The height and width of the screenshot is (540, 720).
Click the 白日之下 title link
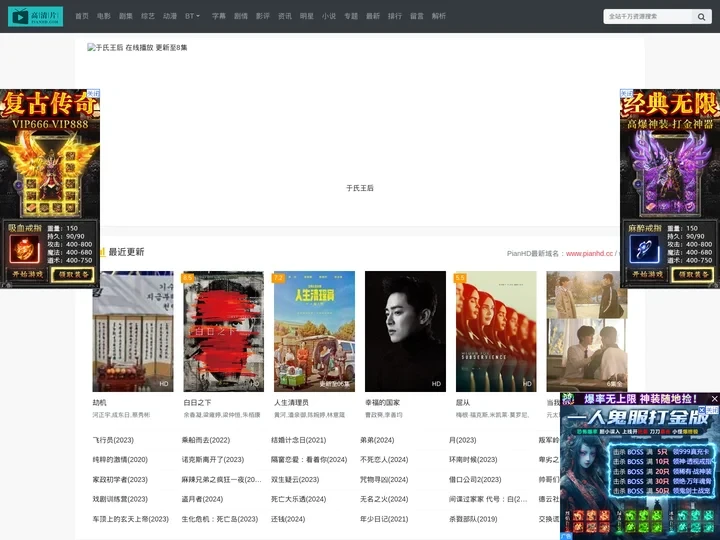click(197, 403)
